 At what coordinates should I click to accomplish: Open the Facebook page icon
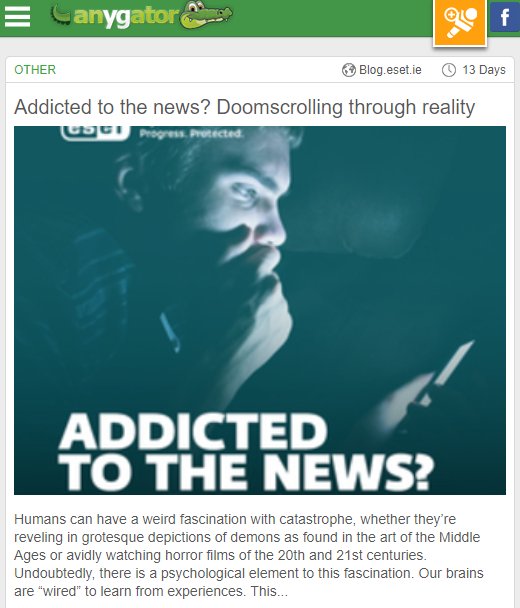click(505, 17)
